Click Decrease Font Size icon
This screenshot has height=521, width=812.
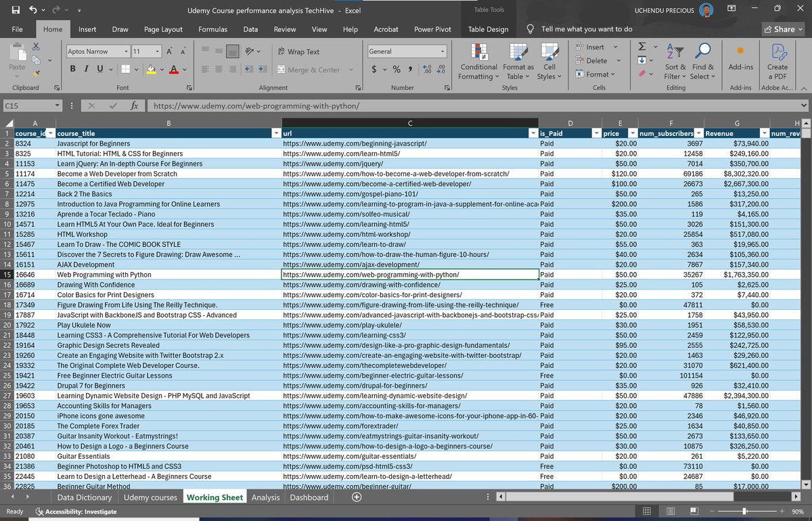coord(183,51)
